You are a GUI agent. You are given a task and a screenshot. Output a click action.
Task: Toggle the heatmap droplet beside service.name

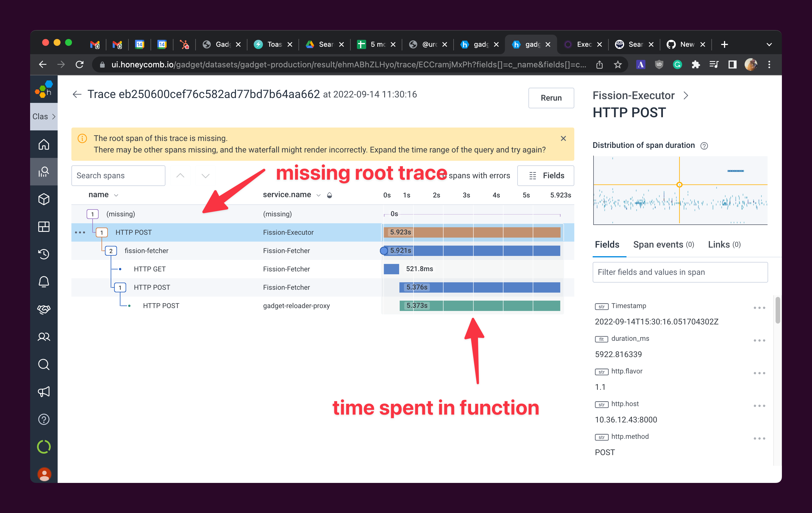pyautogui.click(x=329, y=195)
